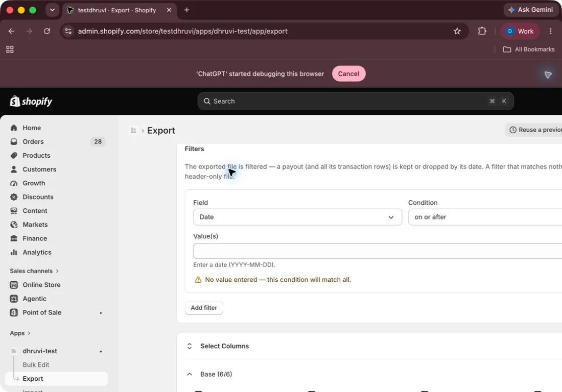
Task: Click the Add filter button
Action: coord(204,308)
